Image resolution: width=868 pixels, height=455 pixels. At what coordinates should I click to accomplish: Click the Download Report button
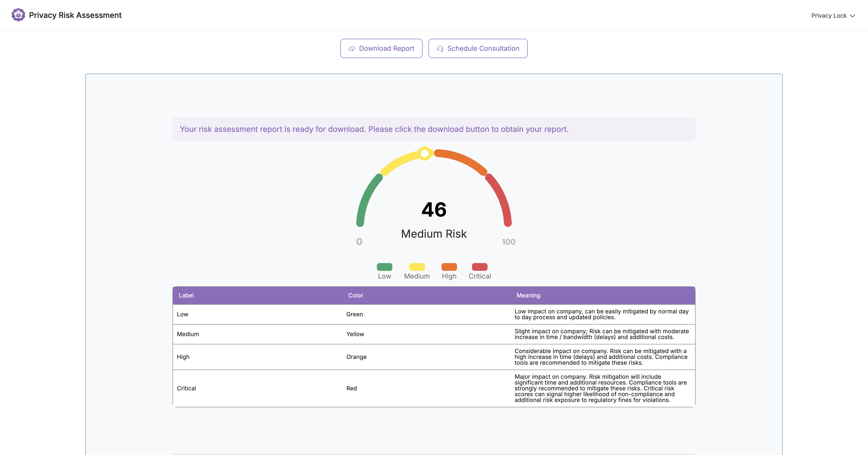(381, 48)
